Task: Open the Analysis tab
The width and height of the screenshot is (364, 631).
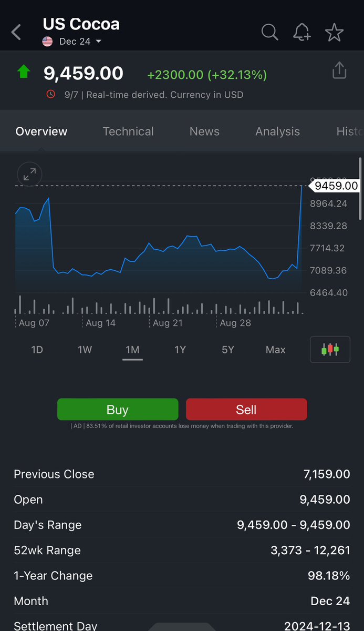Action: point(277,131)
